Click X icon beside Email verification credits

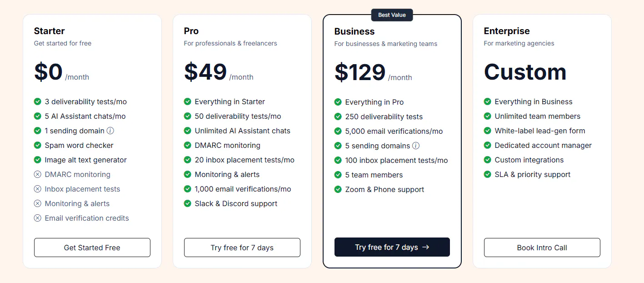(x=38, y=218)
